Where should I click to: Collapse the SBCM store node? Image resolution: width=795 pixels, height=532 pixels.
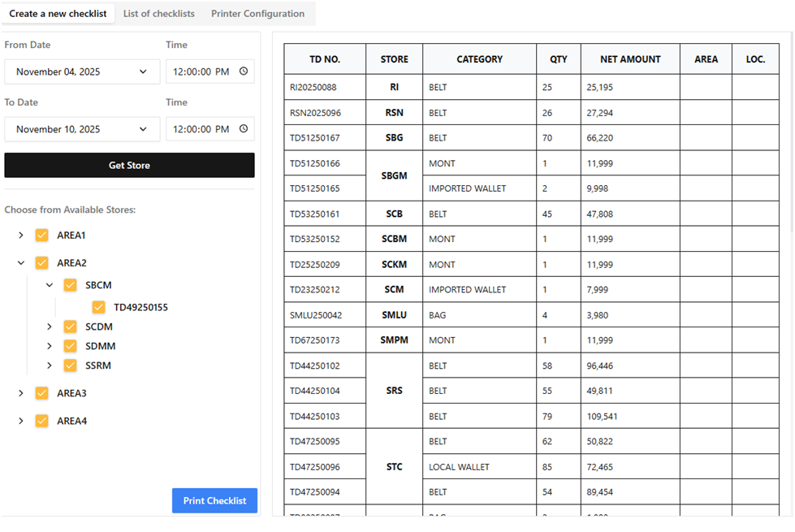click(x=50, y=285)
